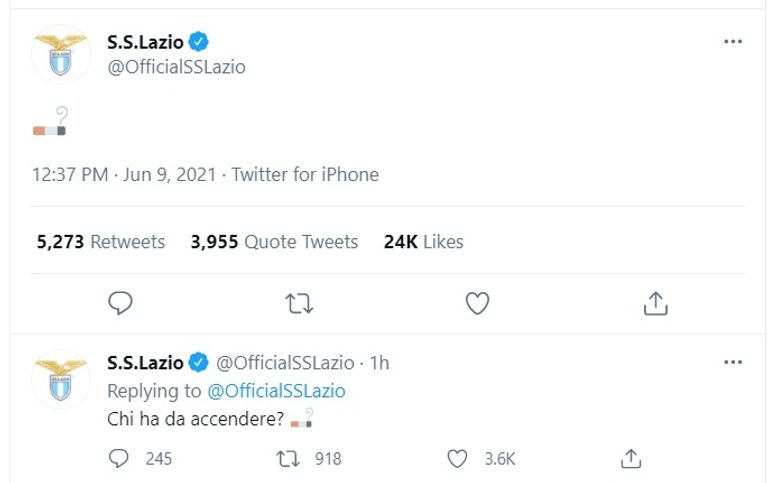View the 5,273 Retweets list

100,241
